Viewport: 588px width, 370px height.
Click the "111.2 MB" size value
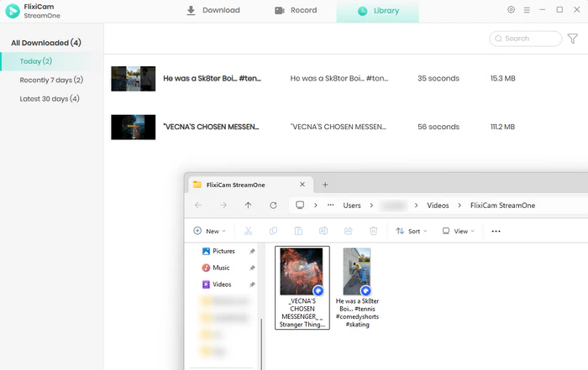click(502, 127)
